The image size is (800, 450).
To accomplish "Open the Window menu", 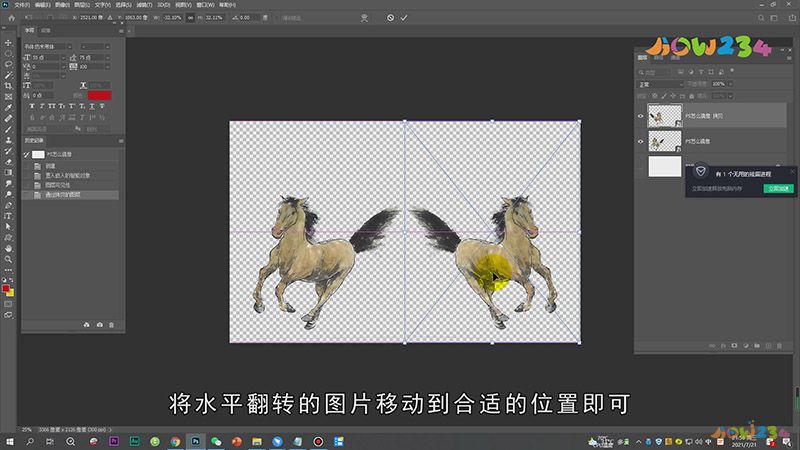I will pyautogui.click(x=206, y=5).
